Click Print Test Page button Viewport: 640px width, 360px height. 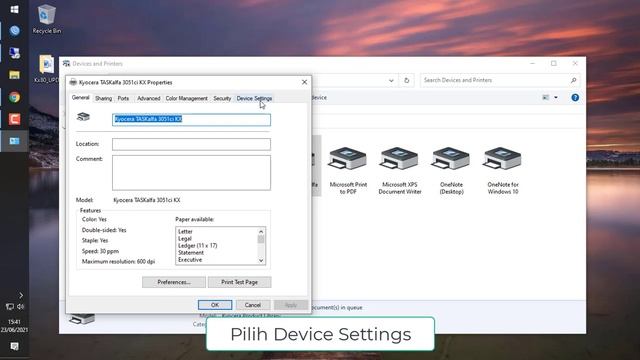[x=240, y=282]
